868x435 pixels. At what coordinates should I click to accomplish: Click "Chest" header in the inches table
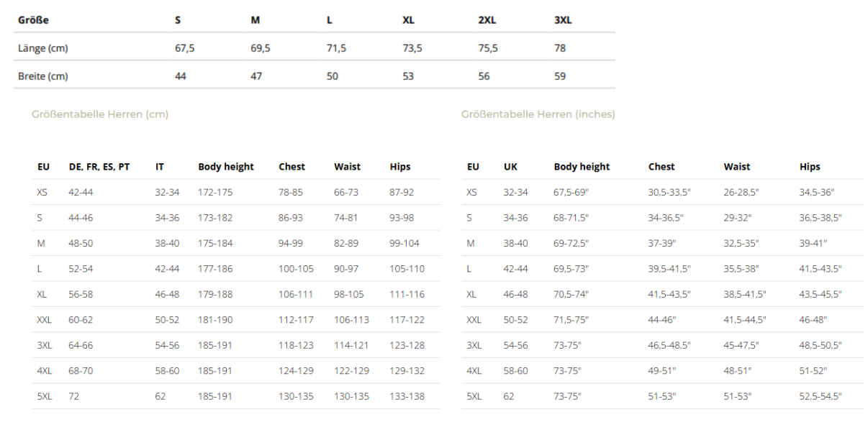pos(661,167)
